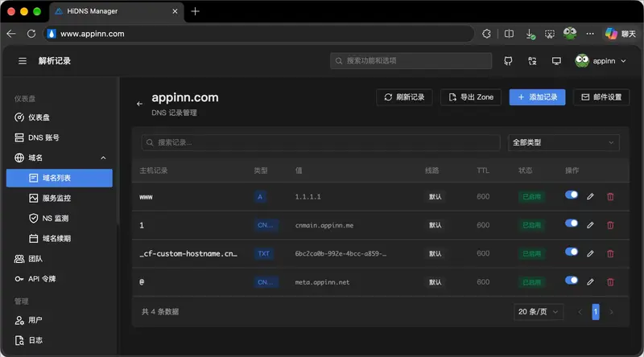Click the GitHub icon in header
The height and width of the screenshot is (357, 644).
pyautogui.click(x=508, y=61)
